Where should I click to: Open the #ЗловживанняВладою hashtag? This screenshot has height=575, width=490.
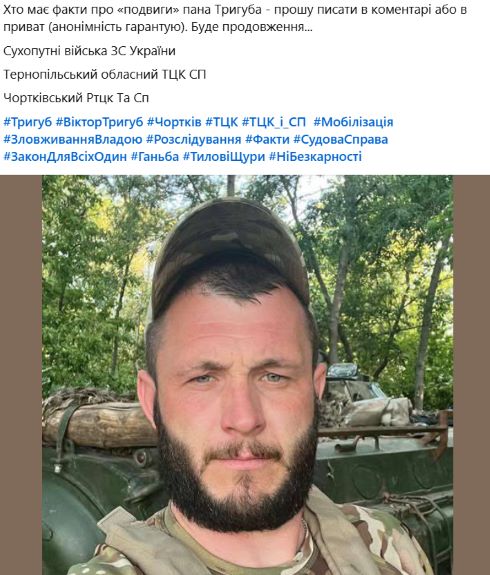click(73, 139)
